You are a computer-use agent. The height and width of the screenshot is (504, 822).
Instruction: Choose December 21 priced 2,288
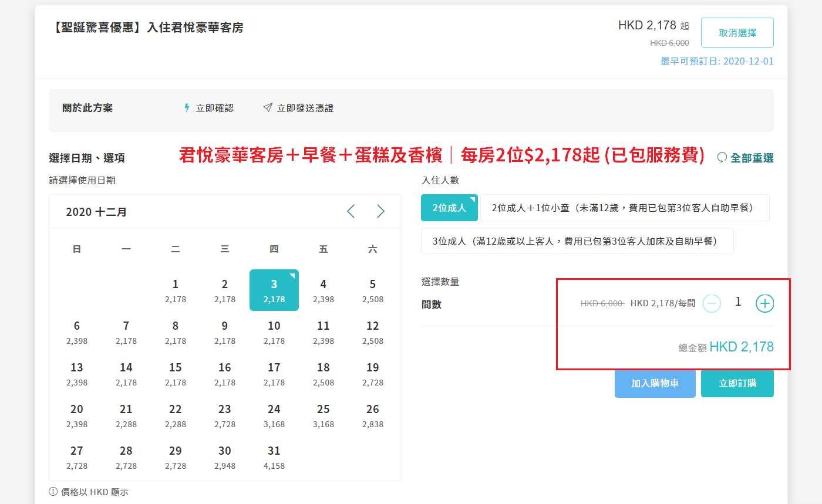(x=126, y=415)
